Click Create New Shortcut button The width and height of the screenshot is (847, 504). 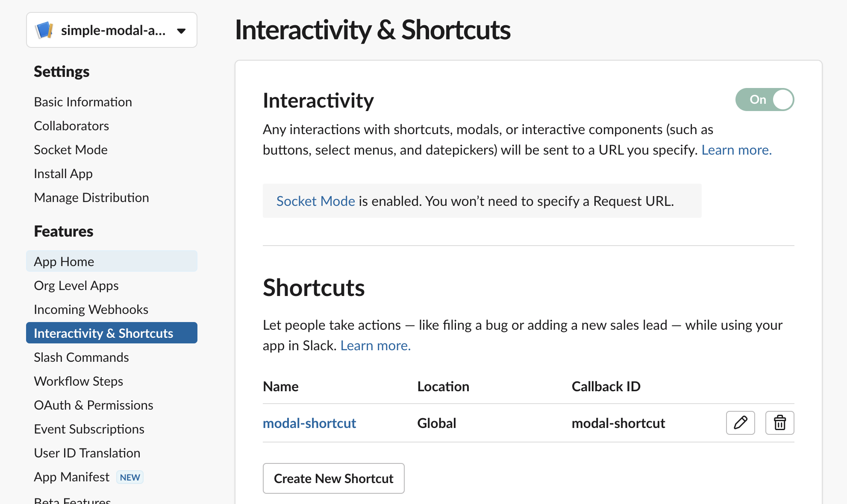pyautogui.click(x=333, y=478)
